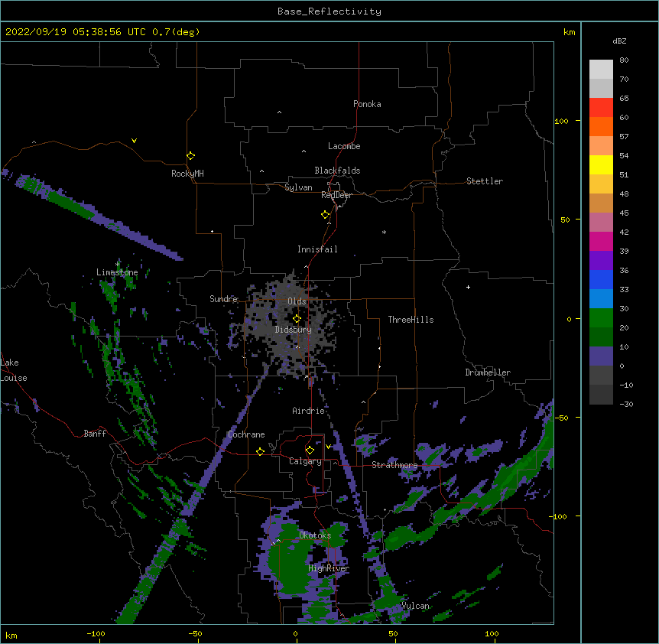This screenshot has height=644, width=659.
Task: Click the asterisk marker above Limestone label
Action: 118,264
